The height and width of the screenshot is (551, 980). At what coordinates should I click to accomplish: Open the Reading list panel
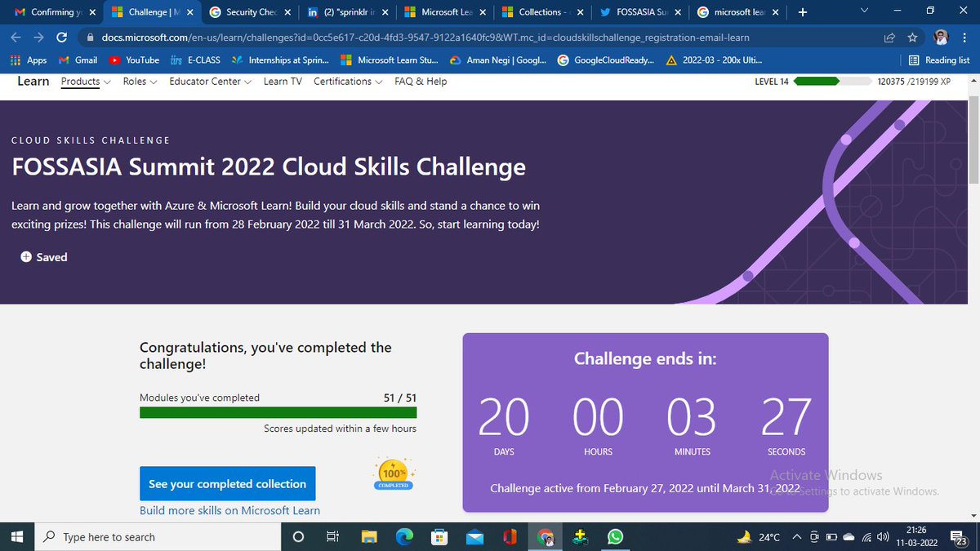point(939,60)
